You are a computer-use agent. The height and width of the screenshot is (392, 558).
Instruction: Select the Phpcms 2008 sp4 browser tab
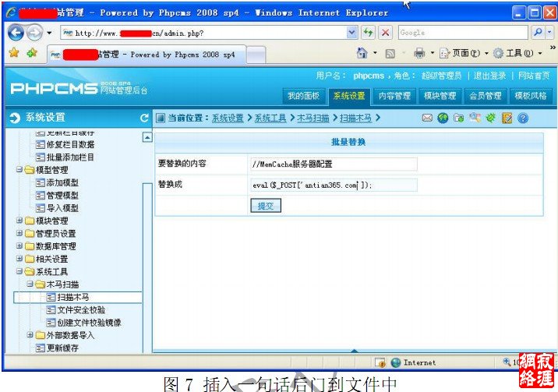(147, 55)
